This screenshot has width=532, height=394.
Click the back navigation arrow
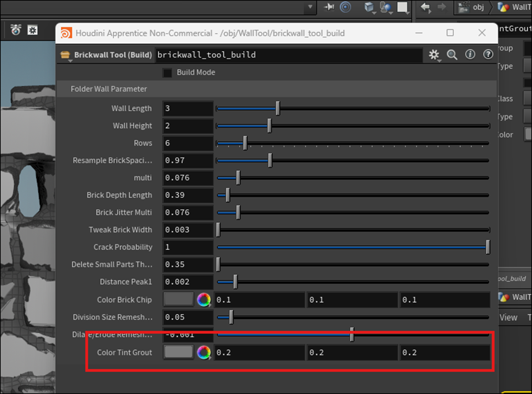426,7
